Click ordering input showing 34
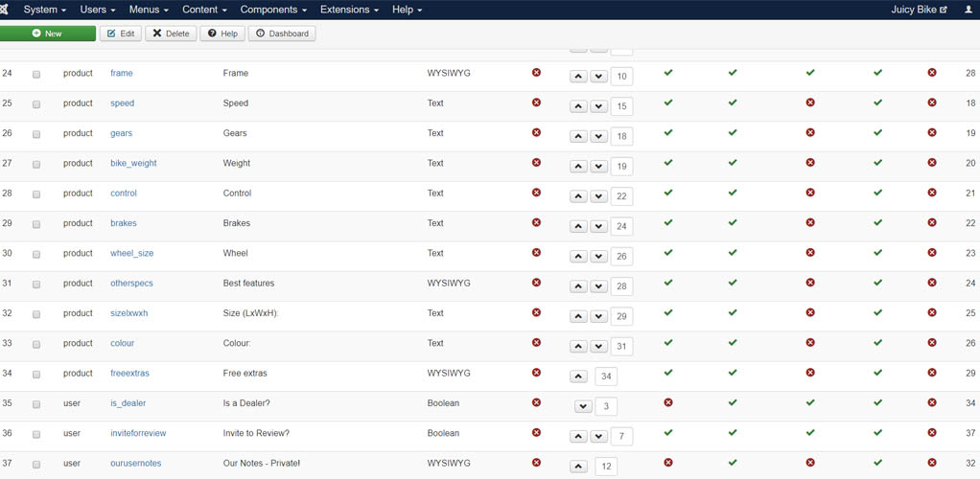Screen dimensions: 980x479 606,376
